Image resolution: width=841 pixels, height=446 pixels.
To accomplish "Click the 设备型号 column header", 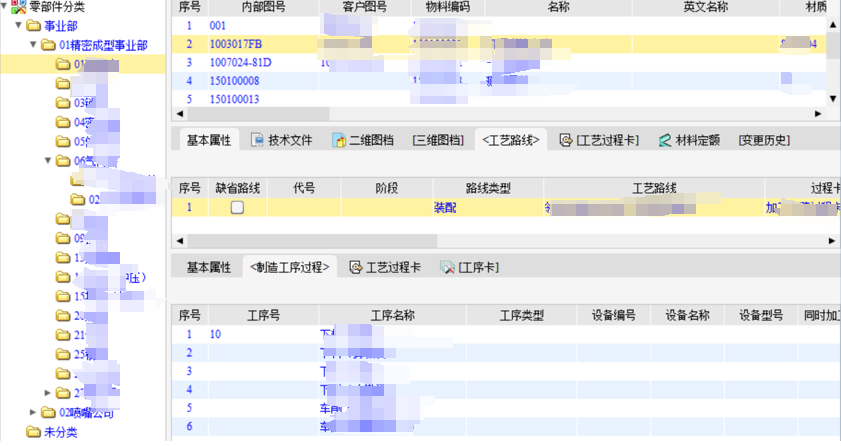I will point(761,315).
